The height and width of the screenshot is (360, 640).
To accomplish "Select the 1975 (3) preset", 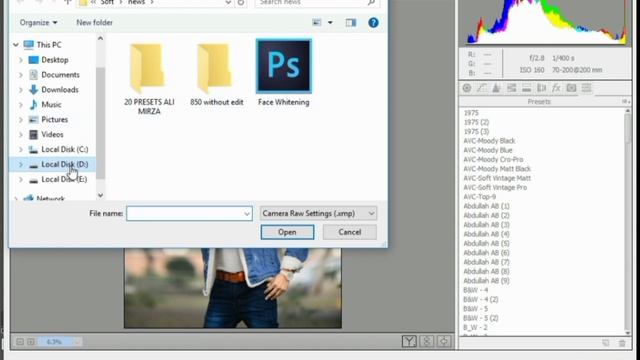I will tap(476, 131).
